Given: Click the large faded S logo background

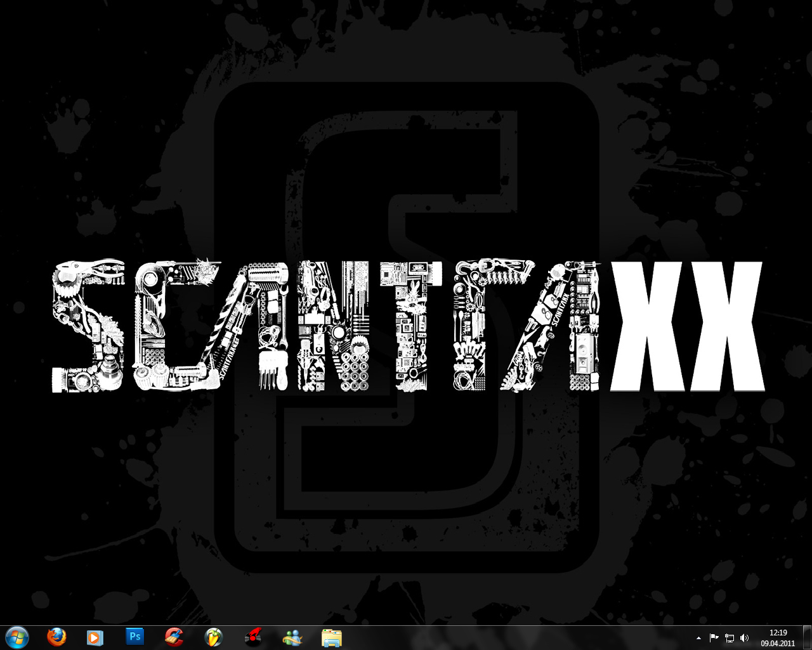Looking at the screenshot, I should [406, 159].
